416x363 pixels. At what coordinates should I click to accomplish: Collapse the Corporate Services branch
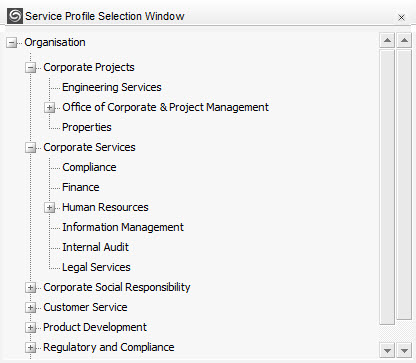pos(30,148)
